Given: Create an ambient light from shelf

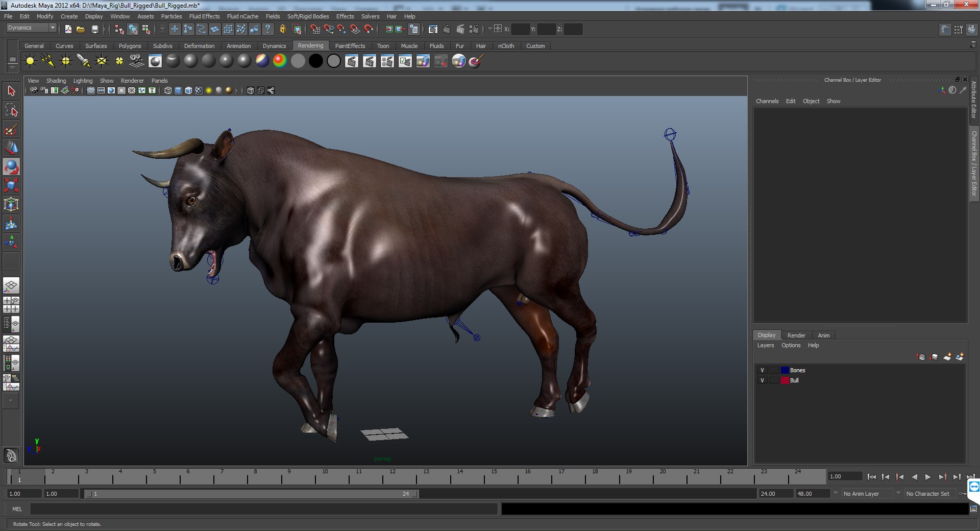Looking at the screenshot, I should pos(30,61).
